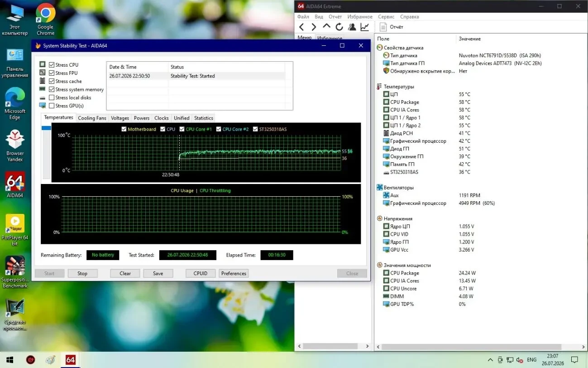Click the Clear button

click(x=125, y=273)
